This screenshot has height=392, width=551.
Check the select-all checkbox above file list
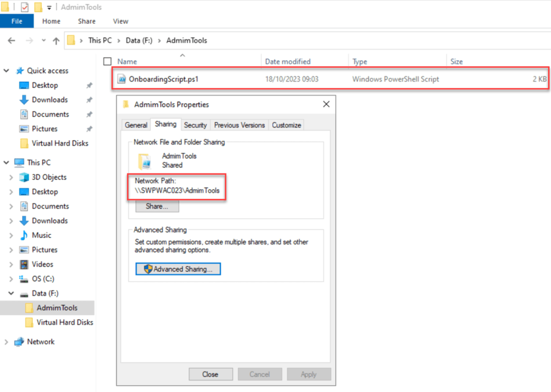(x=107, y=61)
